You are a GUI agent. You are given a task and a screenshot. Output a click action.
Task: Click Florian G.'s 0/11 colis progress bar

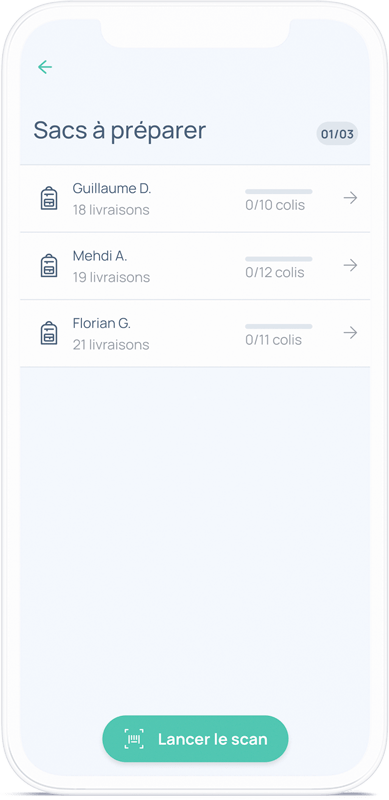pos(279,326)
